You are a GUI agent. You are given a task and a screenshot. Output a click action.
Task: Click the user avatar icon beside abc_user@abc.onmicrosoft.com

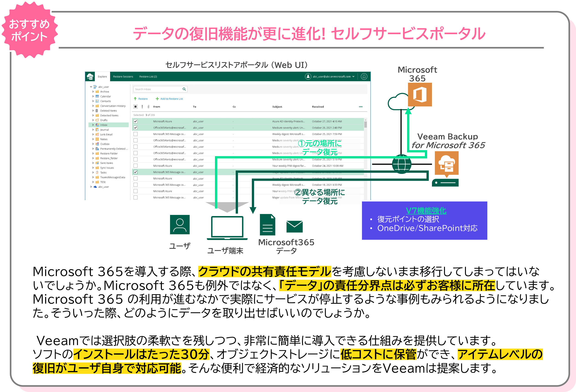(308, 77)
